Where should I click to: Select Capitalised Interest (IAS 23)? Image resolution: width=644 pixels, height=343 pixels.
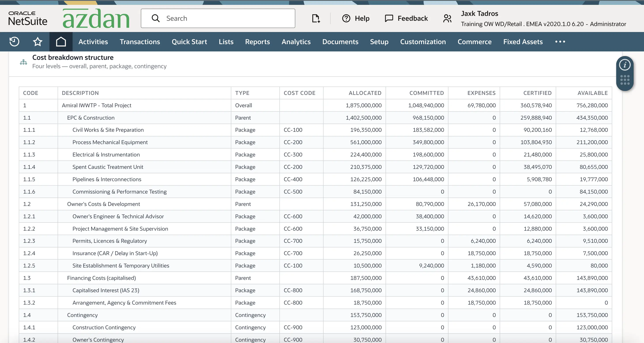[106, 290]
